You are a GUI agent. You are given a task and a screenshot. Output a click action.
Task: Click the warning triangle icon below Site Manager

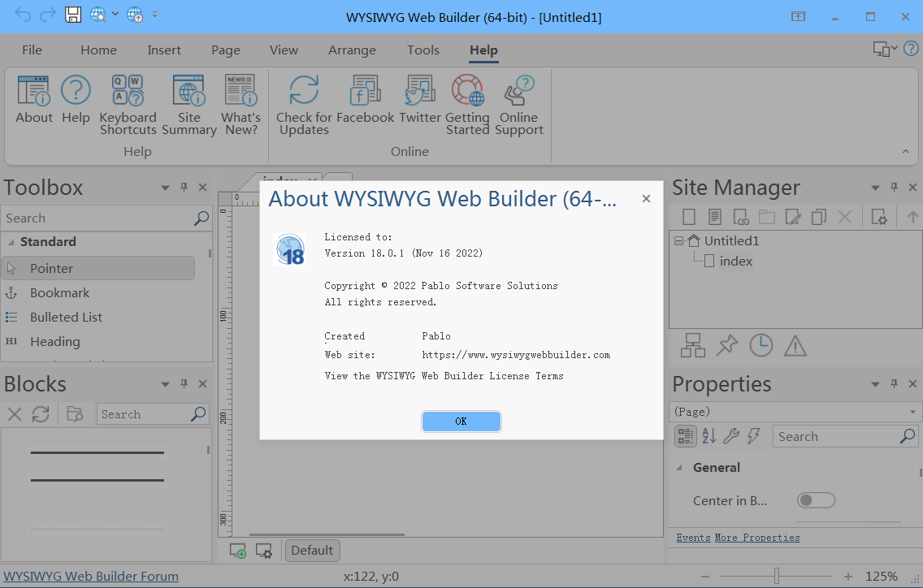click(x=795, y=345)
